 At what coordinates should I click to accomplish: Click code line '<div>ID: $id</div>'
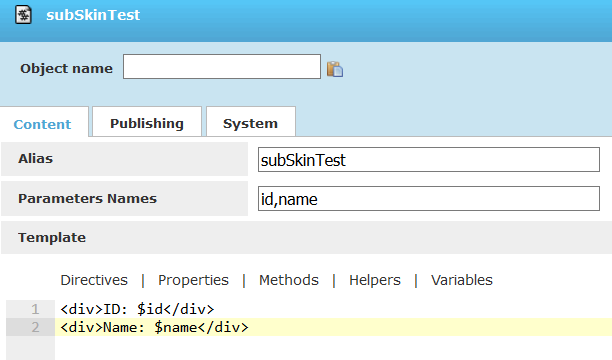coord(137,309)
